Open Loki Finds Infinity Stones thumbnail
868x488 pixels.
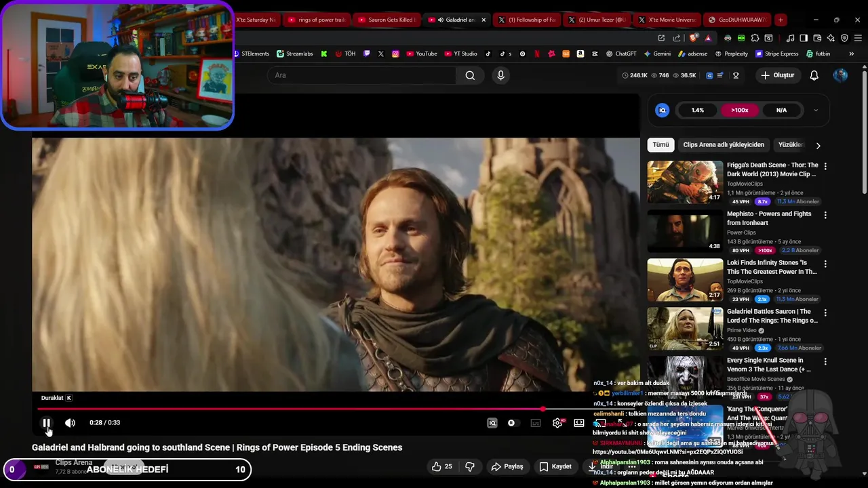685,279
